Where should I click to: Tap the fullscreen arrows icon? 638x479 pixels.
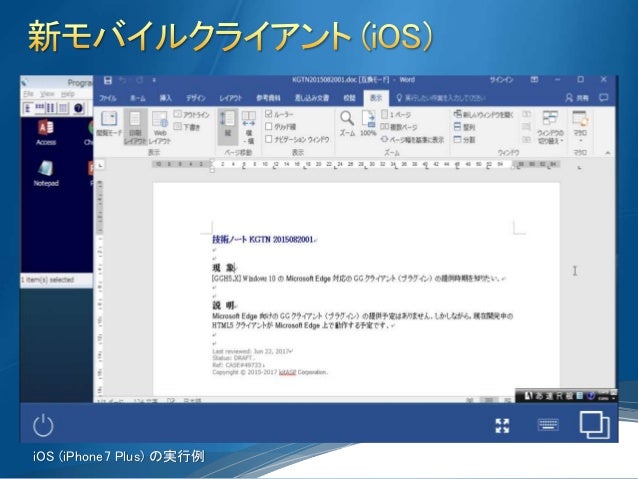[502, 426]
